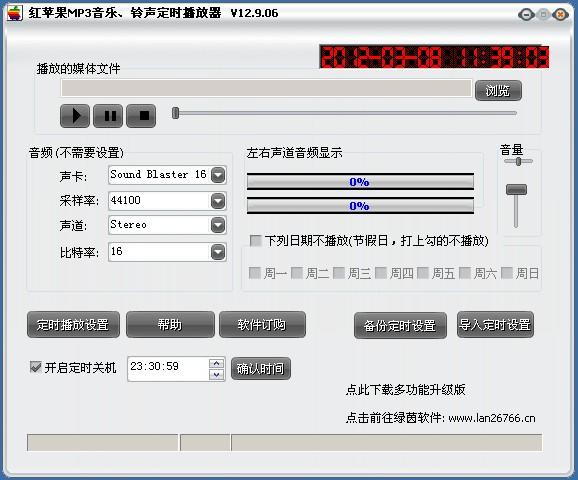Click the 确认时间 confirm time button
The width and height of the screenshot is (578, 480).
click(x=261, y=369)
